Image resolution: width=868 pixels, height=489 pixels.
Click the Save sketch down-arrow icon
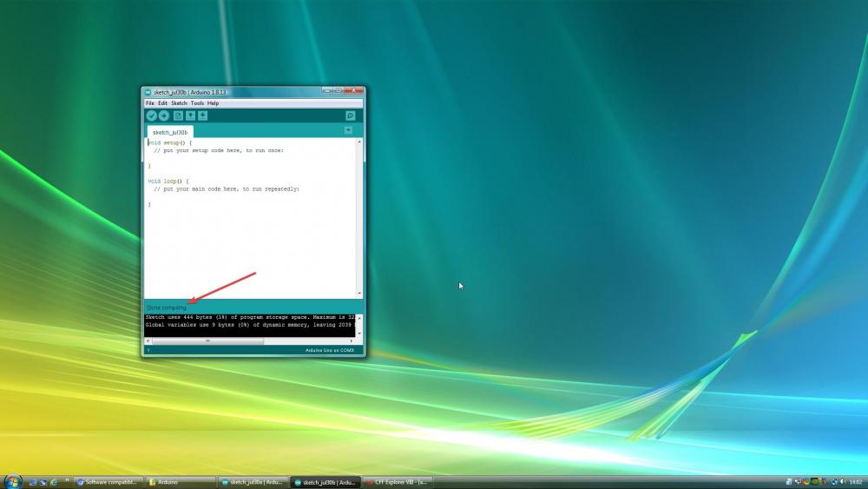pos(202,116)
